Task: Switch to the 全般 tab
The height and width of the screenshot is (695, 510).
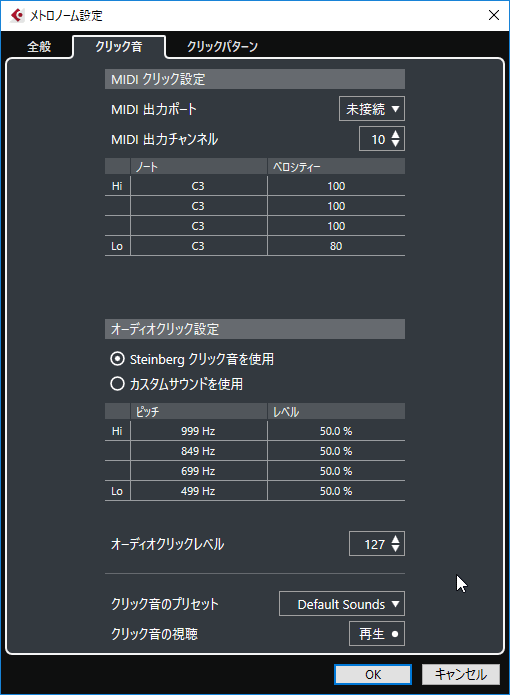Action: (x=39, y=47)
